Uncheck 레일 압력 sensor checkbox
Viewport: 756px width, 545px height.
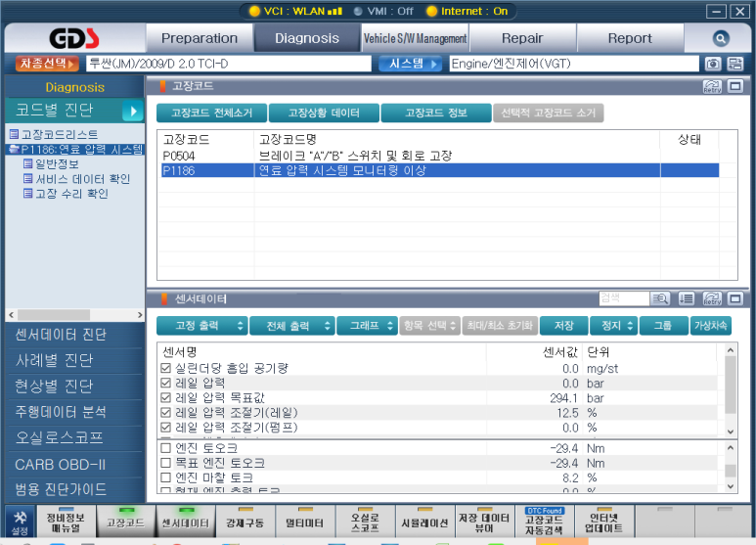tap(166, 383)
